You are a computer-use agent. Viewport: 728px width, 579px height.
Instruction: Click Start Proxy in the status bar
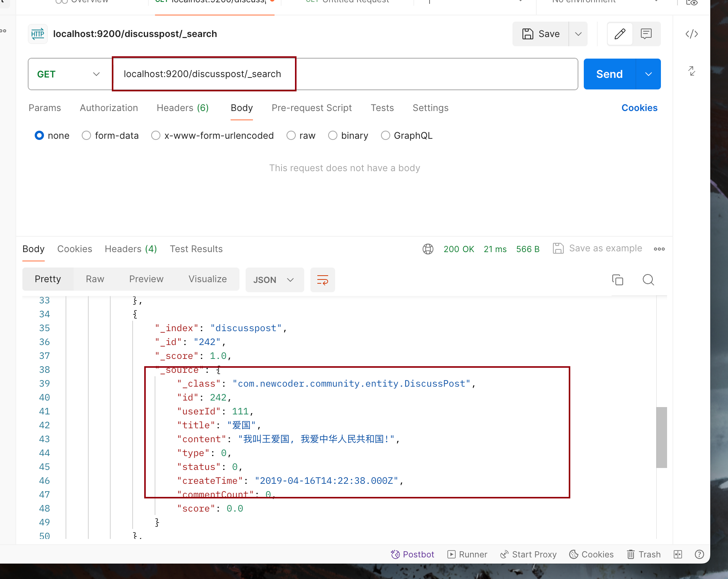coord(529,554)
